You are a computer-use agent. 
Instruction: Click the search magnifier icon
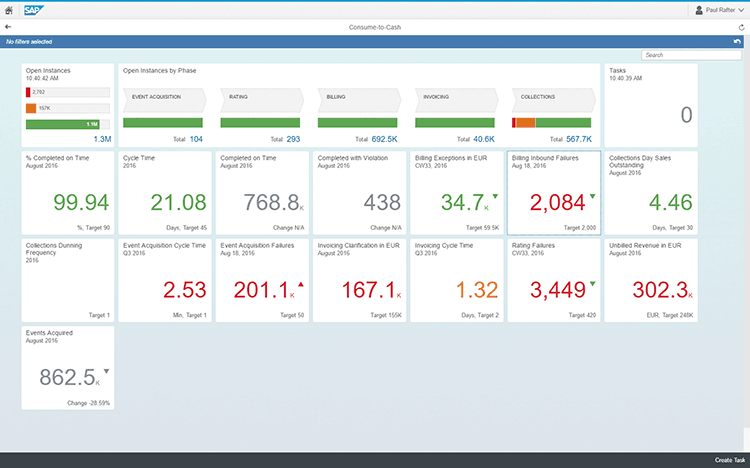click(737, 55)
